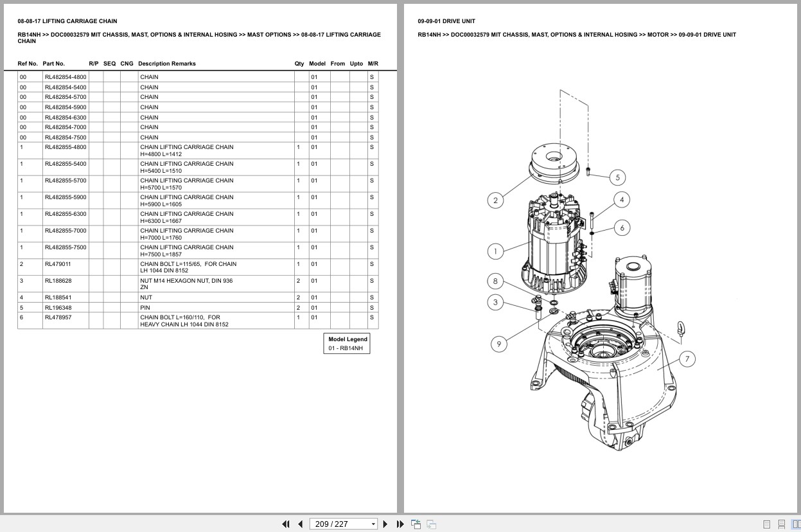The width and height of the screenshot is (801, 532).
Task: Click the H=6300 L=1667 chain description
Action: [187, 217]
